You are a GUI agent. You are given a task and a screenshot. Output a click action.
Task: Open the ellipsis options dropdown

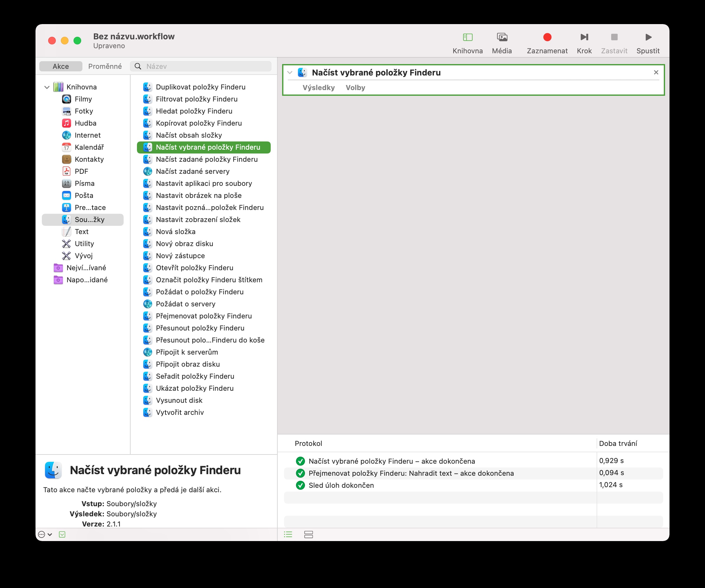click(x=45, y=534)
